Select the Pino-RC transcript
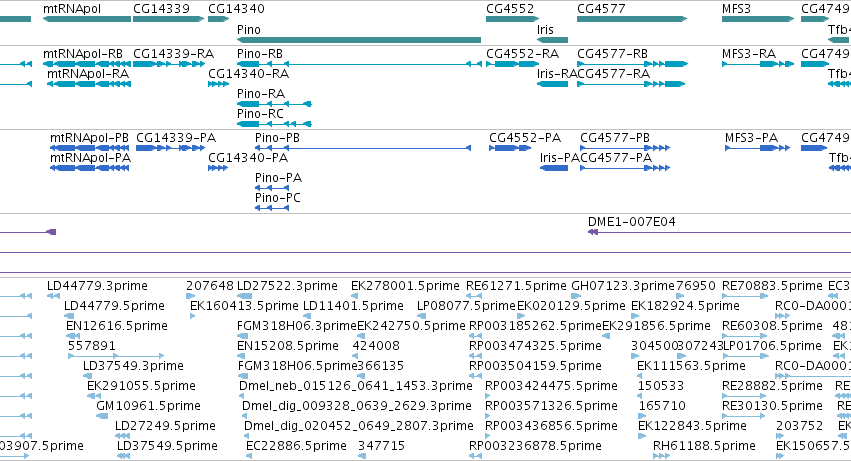This screenshot has width=851, height=461. tap(260, 114)
